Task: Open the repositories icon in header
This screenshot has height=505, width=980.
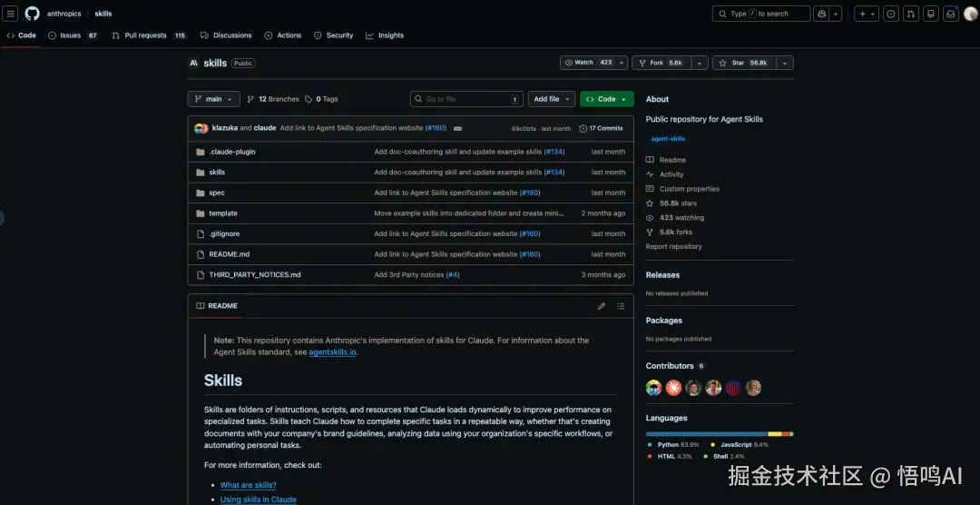Action: 931,14
